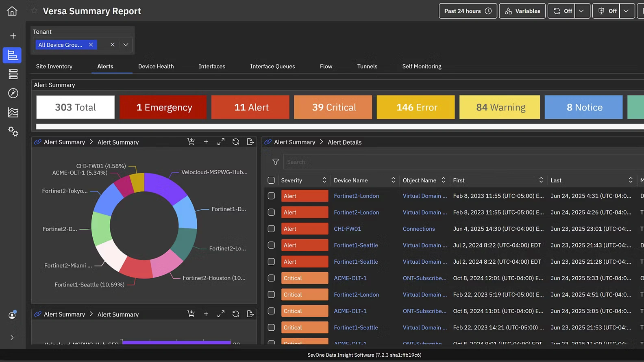
Task: Refresh the donut chart Alert Summary widget
Action: tap(235, 142)
